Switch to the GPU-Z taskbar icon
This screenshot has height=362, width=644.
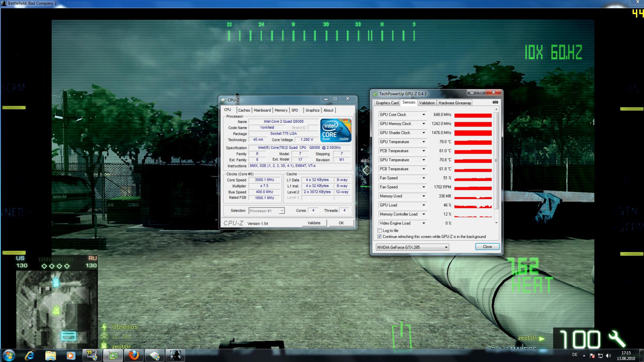click(113, 355)
